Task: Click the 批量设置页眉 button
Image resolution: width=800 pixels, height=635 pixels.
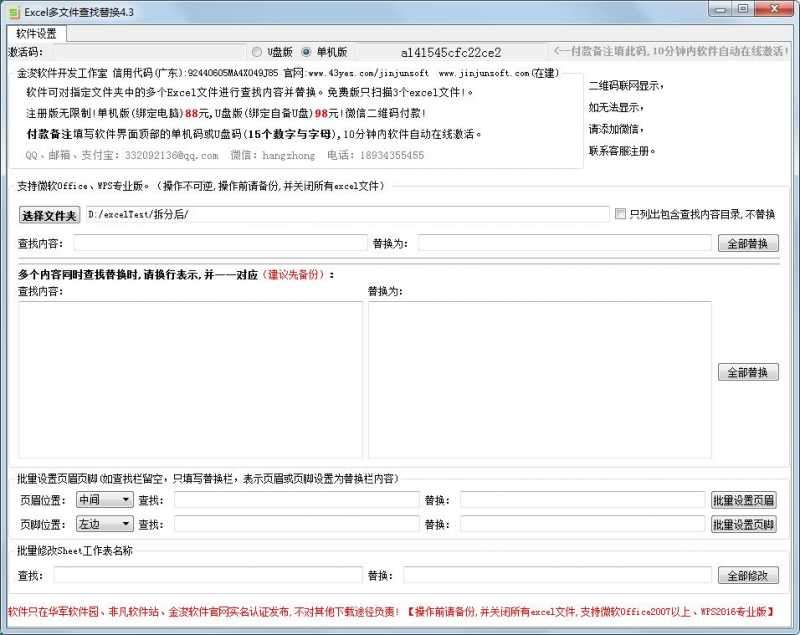Action: click(x=744, y=499)
